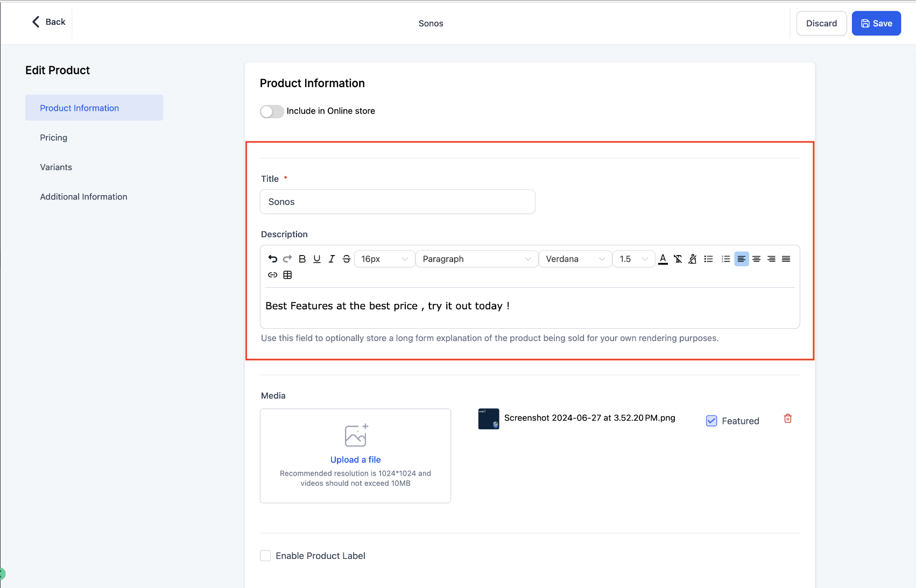
Task: Justify the description text
Action: coord(786,259)
